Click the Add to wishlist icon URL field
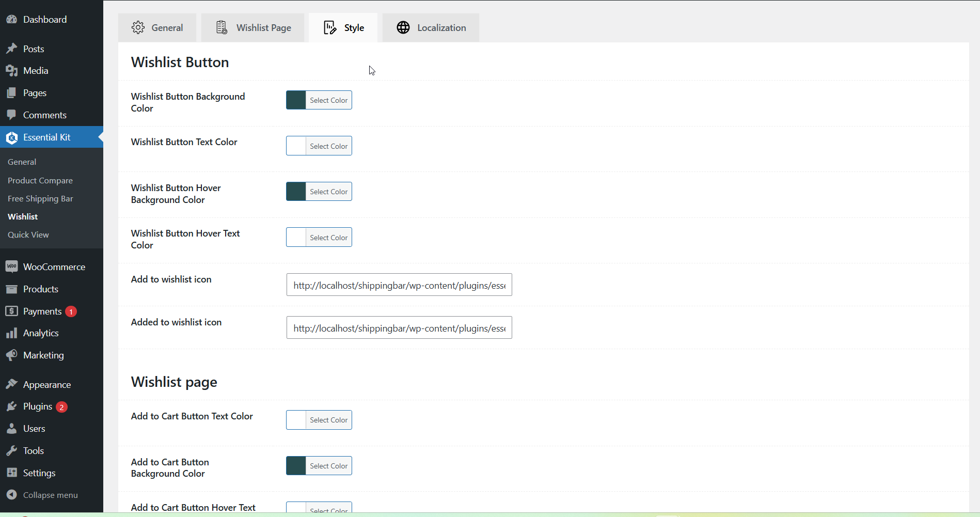 [x=399, y=285]
